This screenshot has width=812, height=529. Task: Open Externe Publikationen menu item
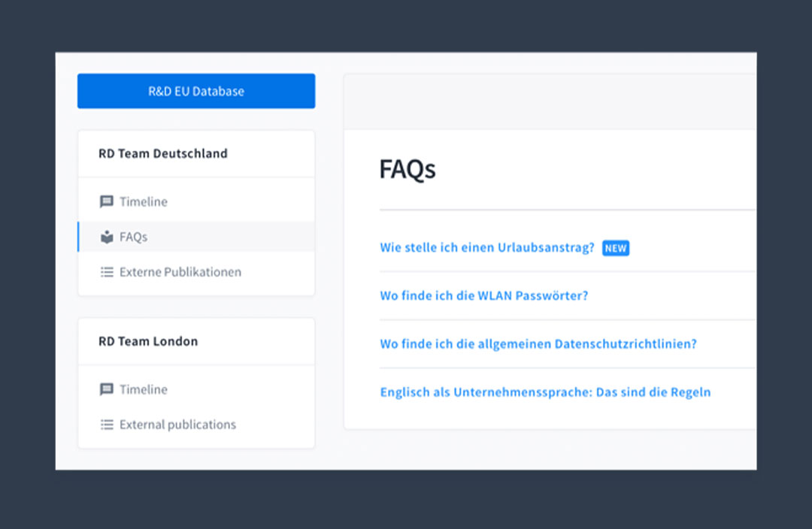196,272
